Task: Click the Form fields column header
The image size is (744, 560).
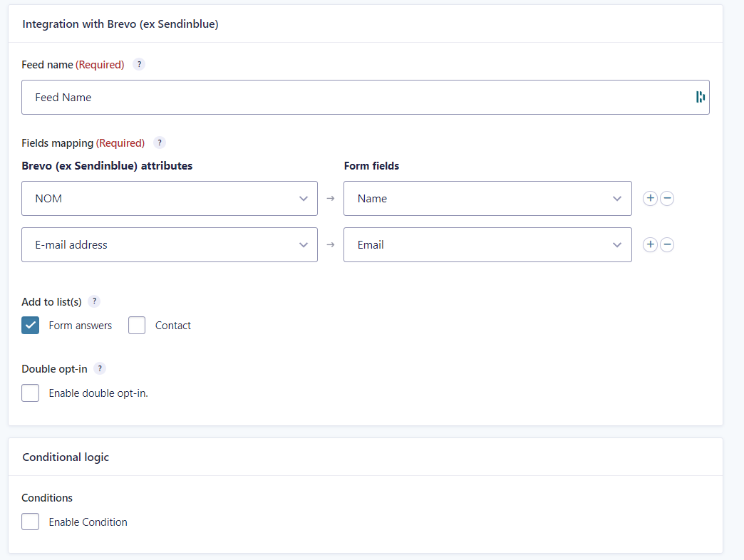Action: click(x=371, y=166)
